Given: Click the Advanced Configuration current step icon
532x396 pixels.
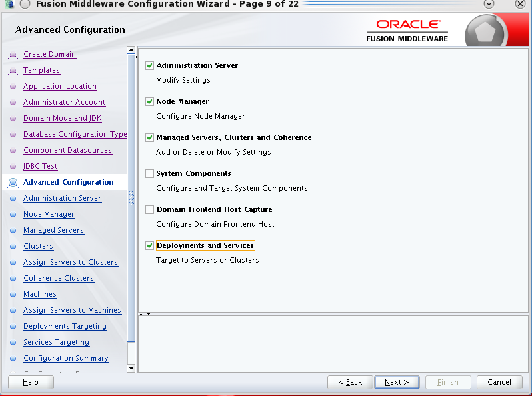Looking at the screenshot, I should point(13,182).
